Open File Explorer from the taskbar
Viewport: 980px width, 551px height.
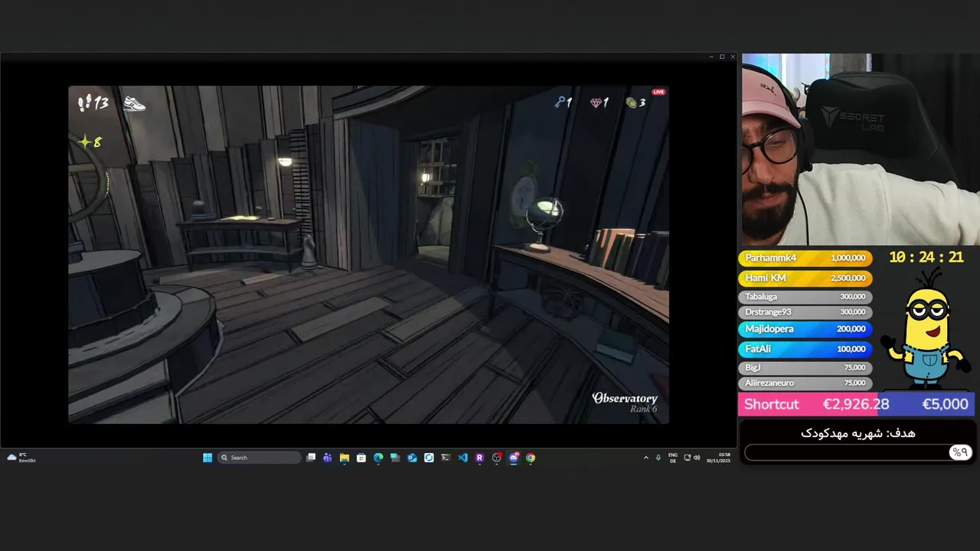point(345,458)
